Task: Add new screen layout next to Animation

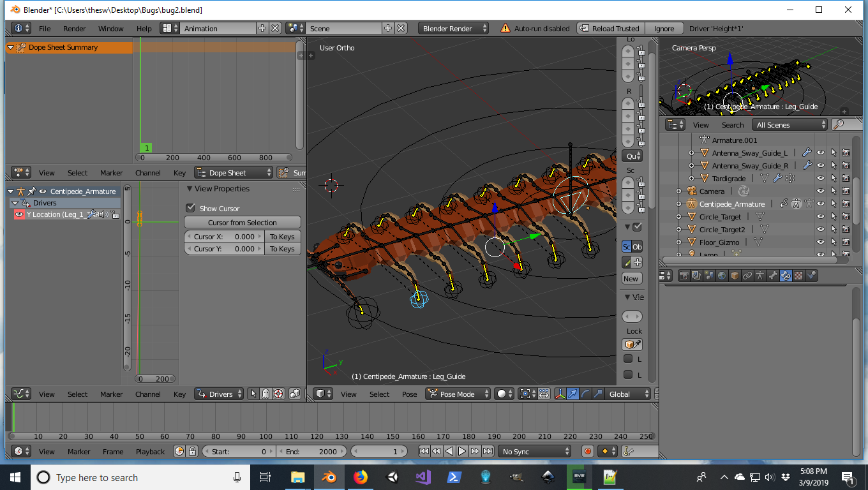Action: coord(262,28)
